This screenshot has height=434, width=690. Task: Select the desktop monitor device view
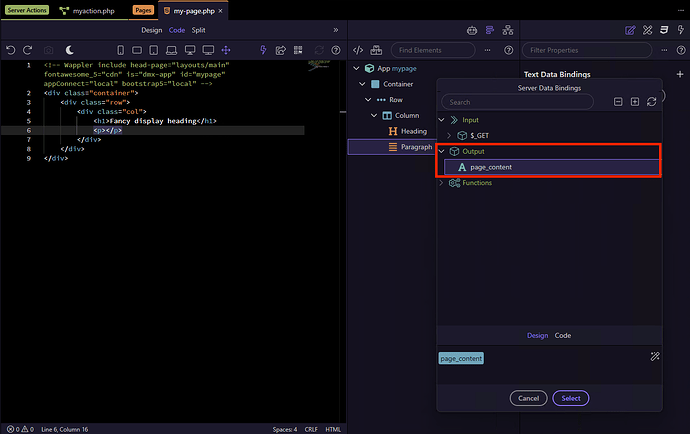point(190,50)
